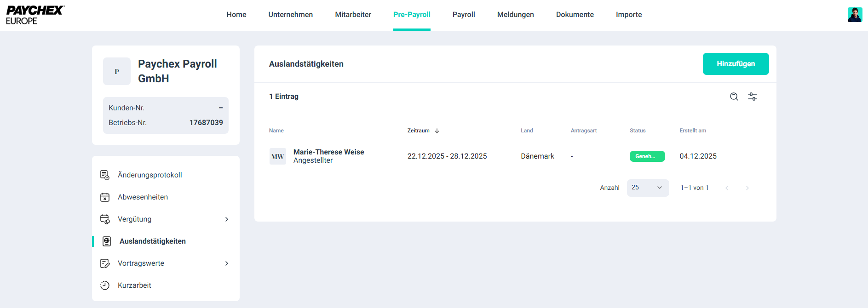Open the Mitarbeiter menu tab

353,15
